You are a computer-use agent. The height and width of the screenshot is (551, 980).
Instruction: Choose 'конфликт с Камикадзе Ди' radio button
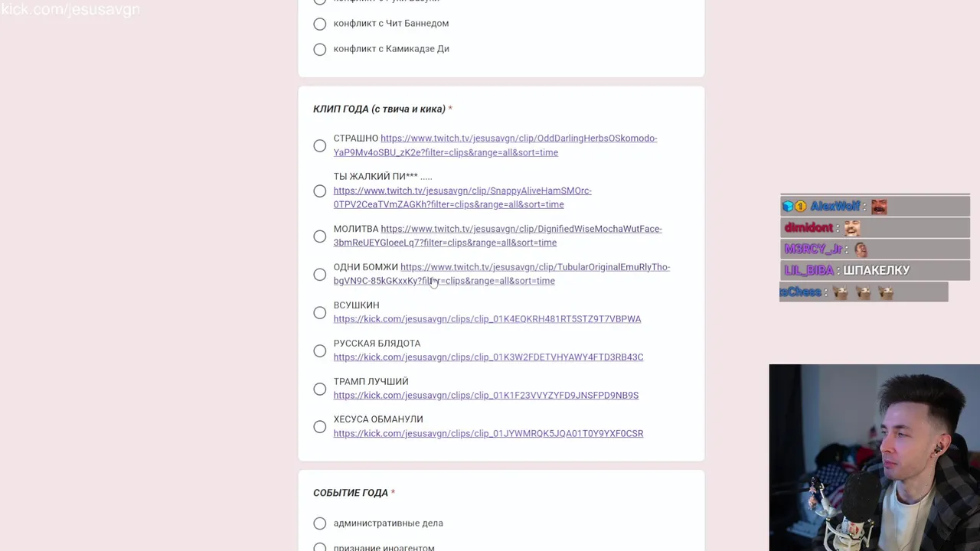pos(320,49)
